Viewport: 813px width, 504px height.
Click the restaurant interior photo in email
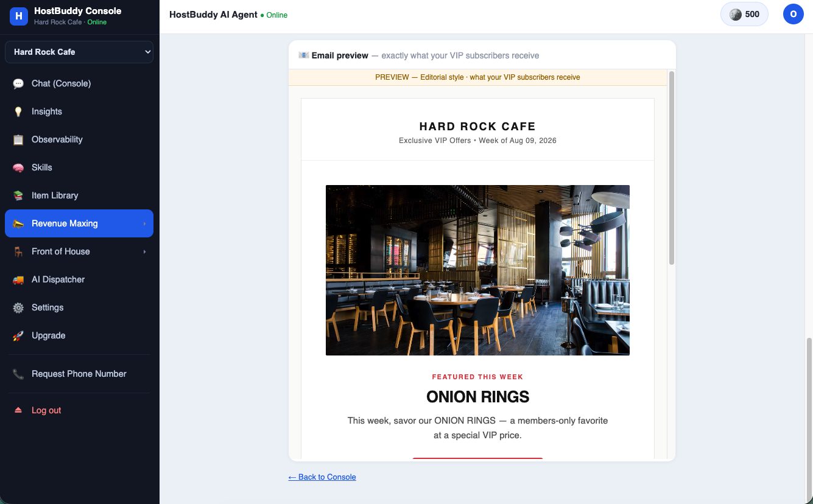pos(477,270)
